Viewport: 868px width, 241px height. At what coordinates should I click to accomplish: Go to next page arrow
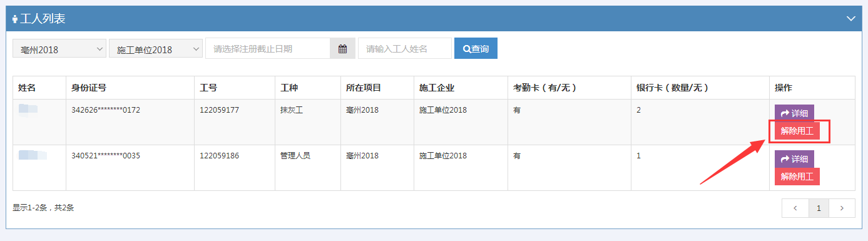[842, 208]
